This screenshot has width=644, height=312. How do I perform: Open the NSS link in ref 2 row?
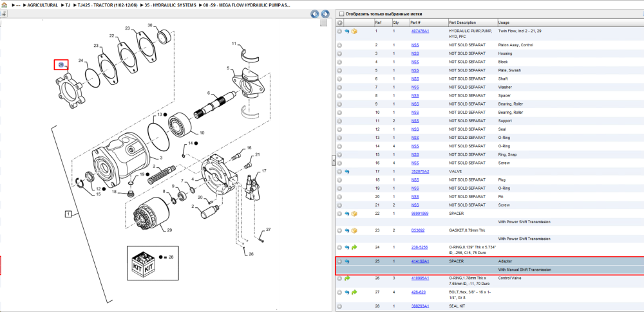click(x=415, y=45)
